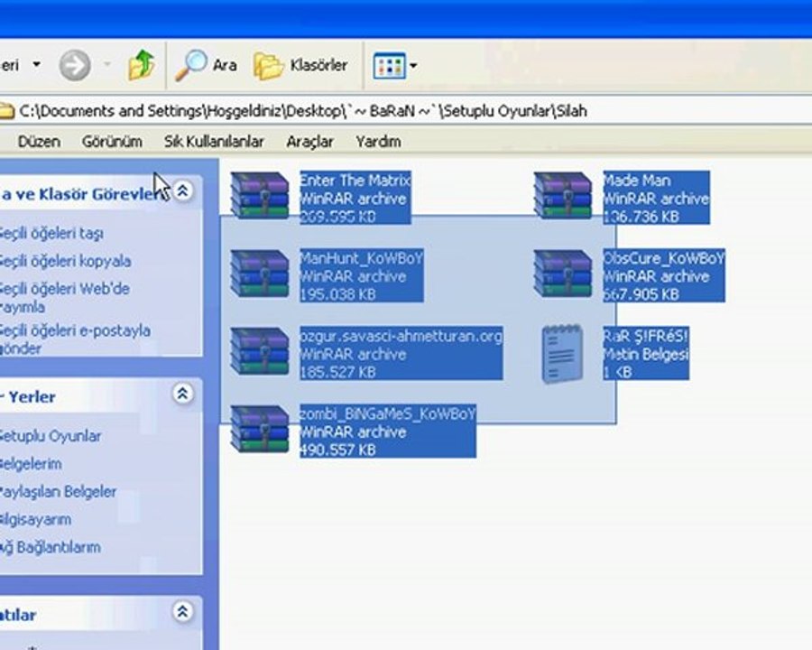Click 'Seçili öğeleri Web'de yayımla' link

click(65, 298)
